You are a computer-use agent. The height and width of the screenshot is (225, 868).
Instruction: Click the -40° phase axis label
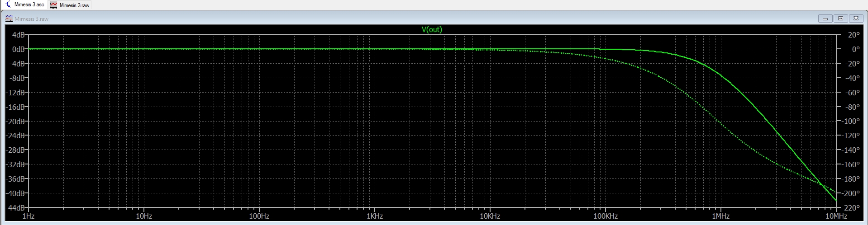tap(852, 78)
